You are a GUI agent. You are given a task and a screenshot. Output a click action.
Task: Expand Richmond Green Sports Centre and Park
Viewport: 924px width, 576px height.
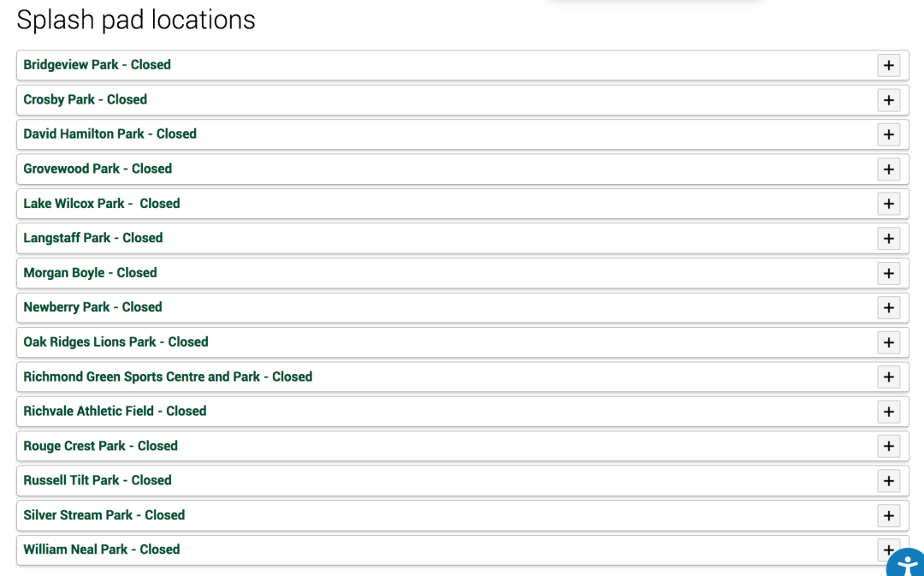click(463, 377)
